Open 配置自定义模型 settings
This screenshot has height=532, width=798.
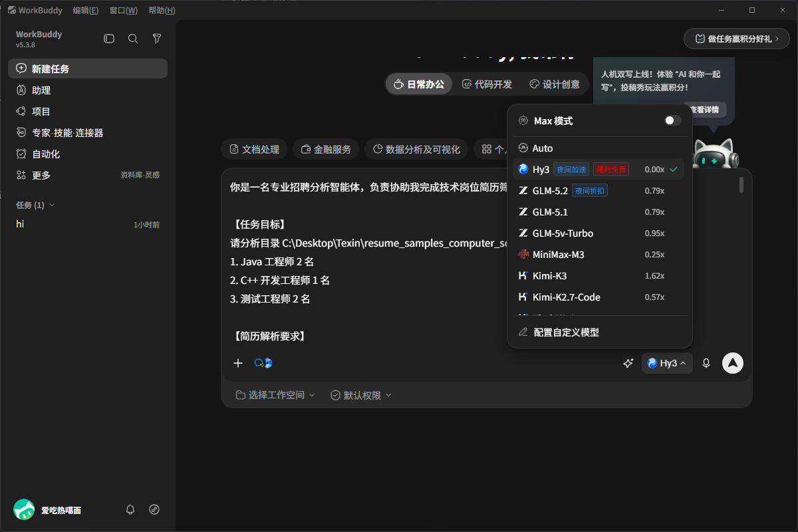pyautogui.click(x=598, y=332)
